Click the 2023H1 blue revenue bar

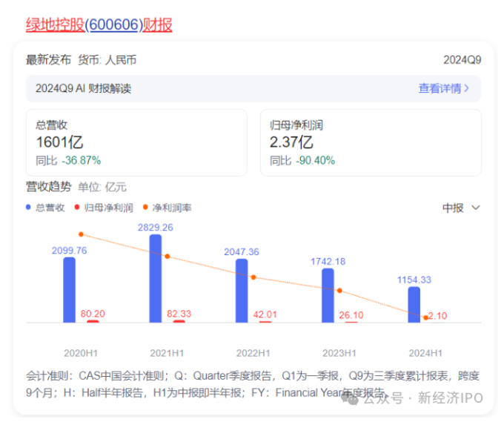328,295
